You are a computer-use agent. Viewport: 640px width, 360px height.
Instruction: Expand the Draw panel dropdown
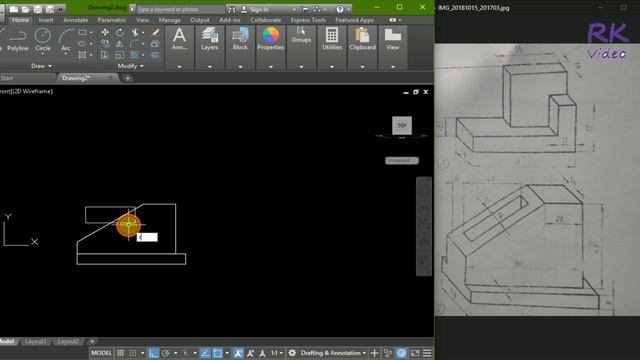point(42,66)
